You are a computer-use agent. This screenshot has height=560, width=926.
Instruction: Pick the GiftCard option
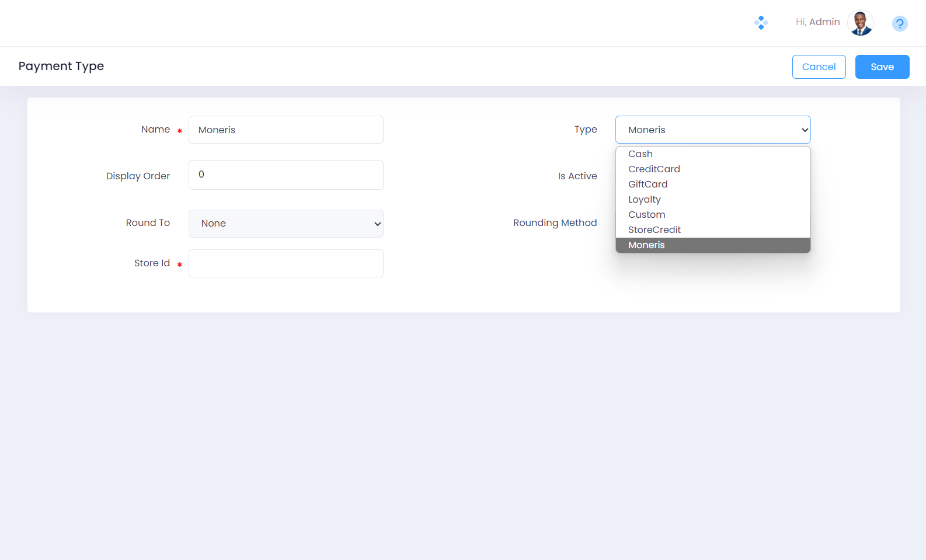647,185
